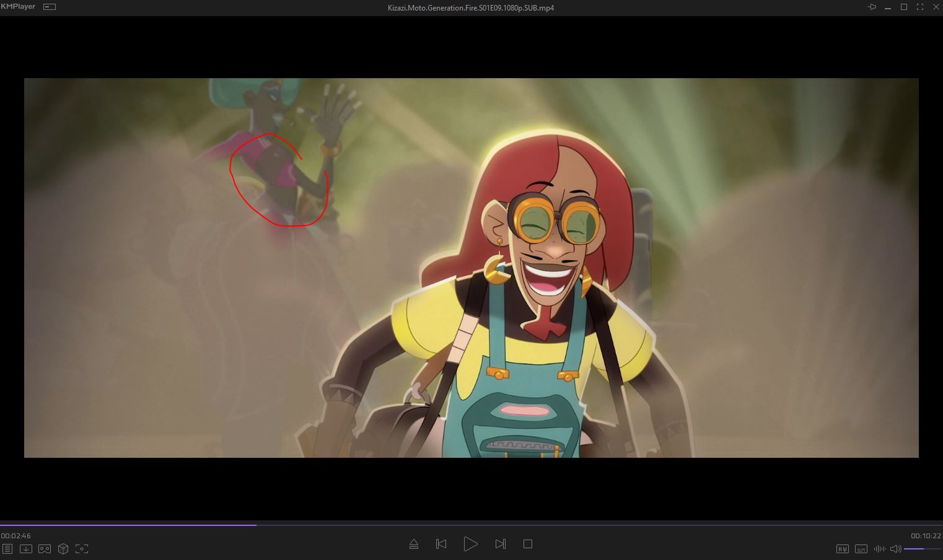Click the video seek progress bar
The image size is (943, 560).
coord(471,525)
